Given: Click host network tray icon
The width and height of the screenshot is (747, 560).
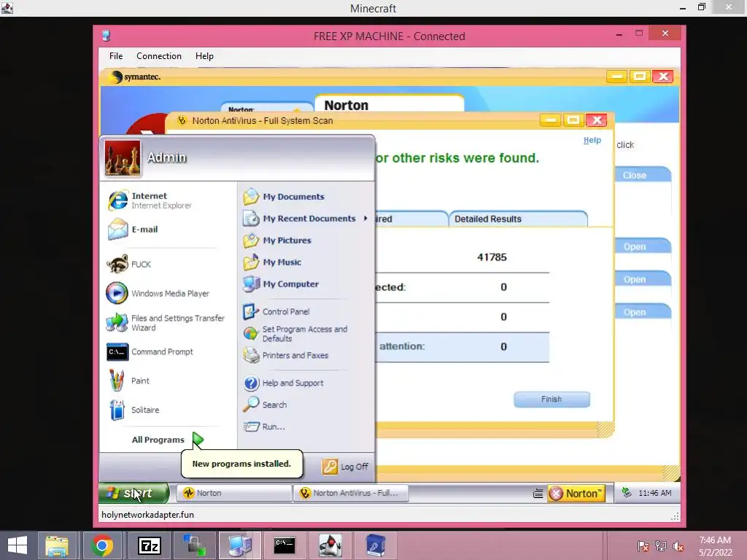Looking at the screenshot, I should click(x=660, y=546).
